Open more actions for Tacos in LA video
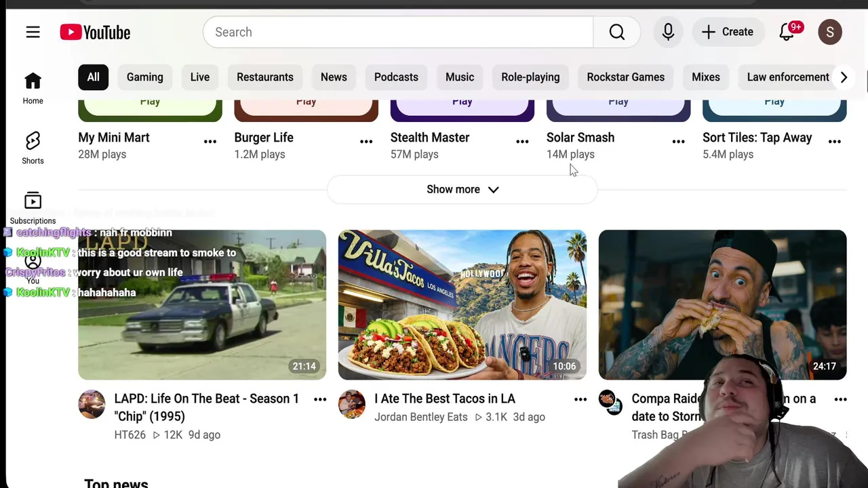 click(580, 400)
